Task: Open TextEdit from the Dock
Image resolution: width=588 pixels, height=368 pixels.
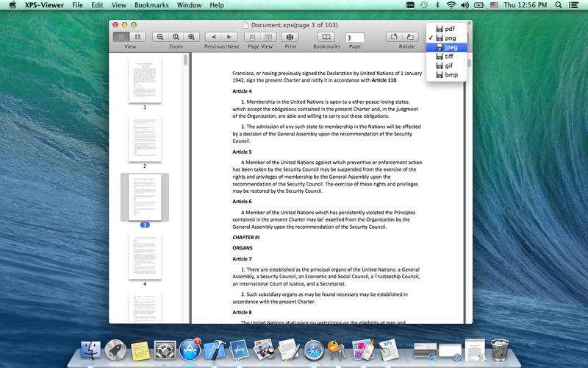Action: pos(289,349)
